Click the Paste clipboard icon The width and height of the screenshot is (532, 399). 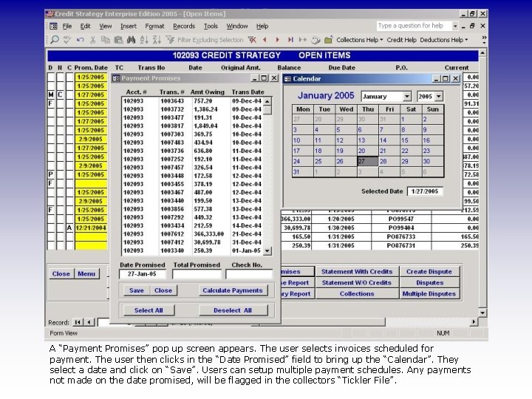click(118, 40)
